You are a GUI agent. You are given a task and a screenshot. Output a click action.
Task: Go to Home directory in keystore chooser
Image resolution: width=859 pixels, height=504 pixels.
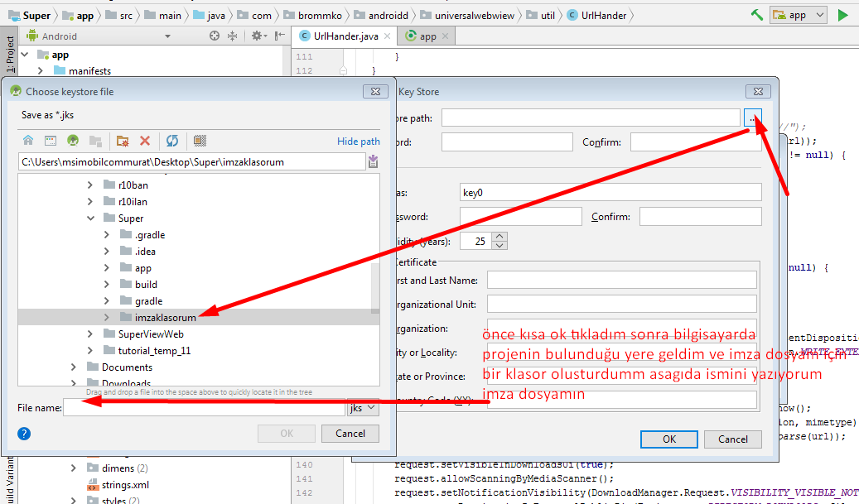pos(28,141)
